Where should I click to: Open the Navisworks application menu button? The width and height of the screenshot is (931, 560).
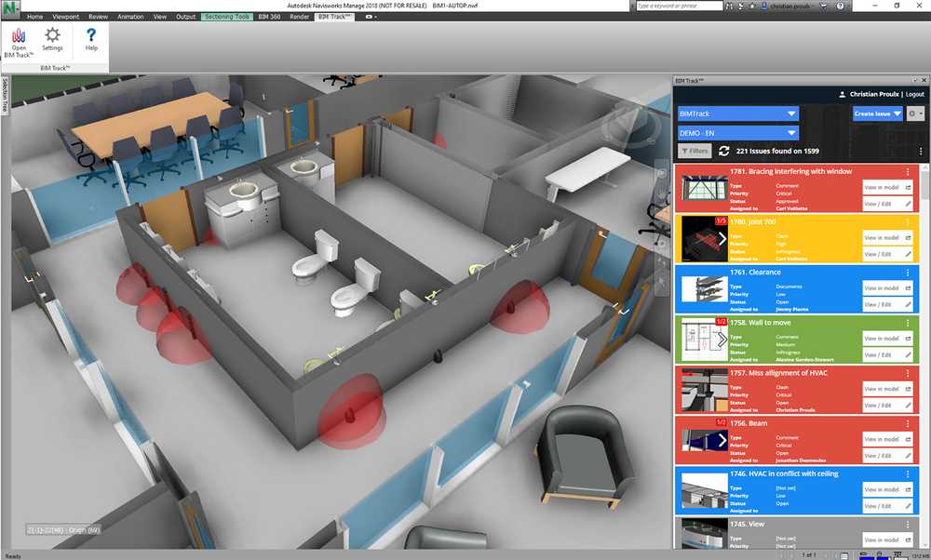(10, 7)
